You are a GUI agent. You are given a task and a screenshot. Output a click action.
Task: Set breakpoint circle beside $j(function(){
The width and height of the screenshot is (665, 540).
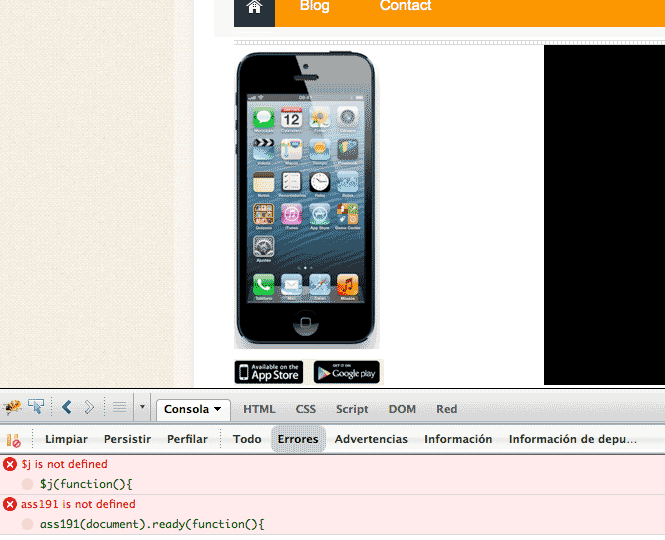[28, 484]
